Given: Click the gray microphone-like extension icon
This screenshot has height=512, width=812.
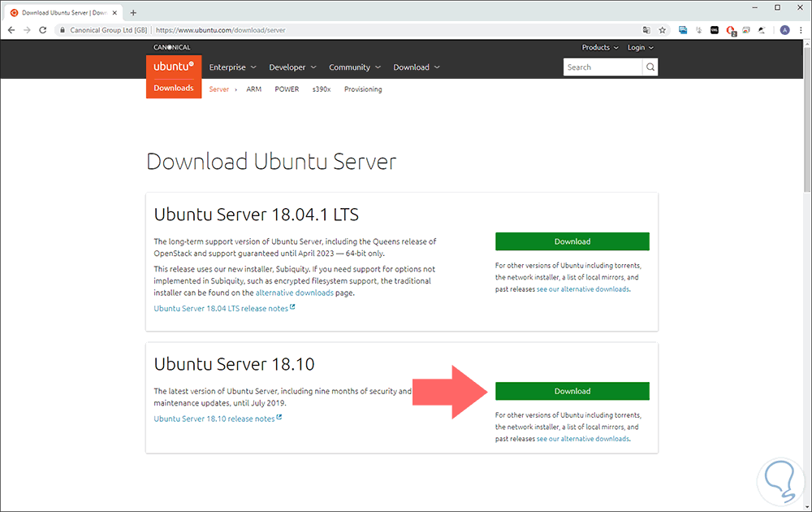Looking at the screenshot, I should pos(698,30).
